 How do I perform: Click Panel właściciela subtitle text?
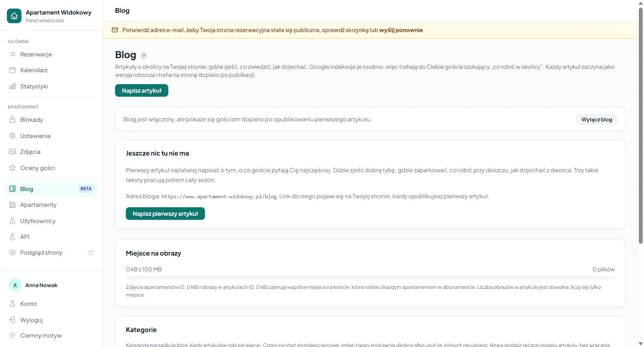click(x=45, y=21)
